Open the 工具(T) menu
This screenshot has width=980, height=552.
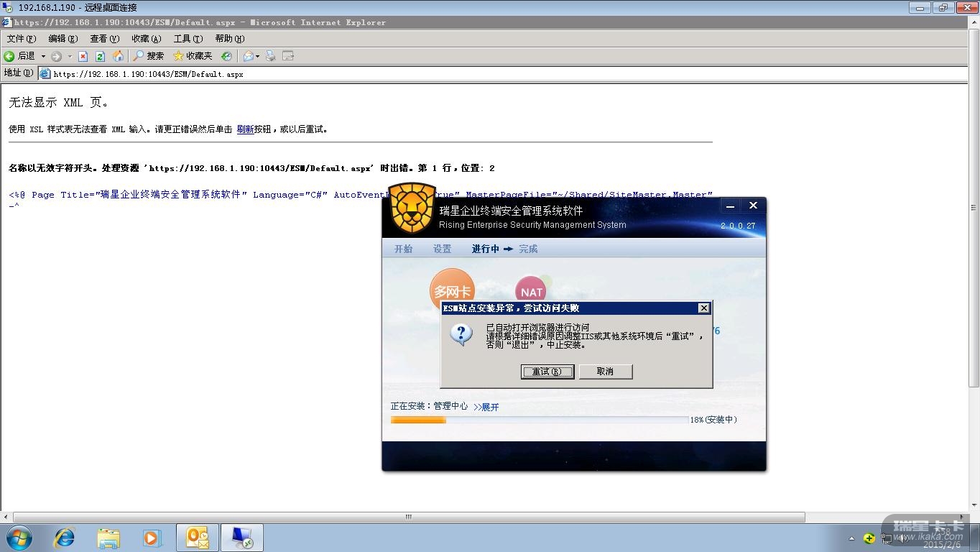coord(188,39)
